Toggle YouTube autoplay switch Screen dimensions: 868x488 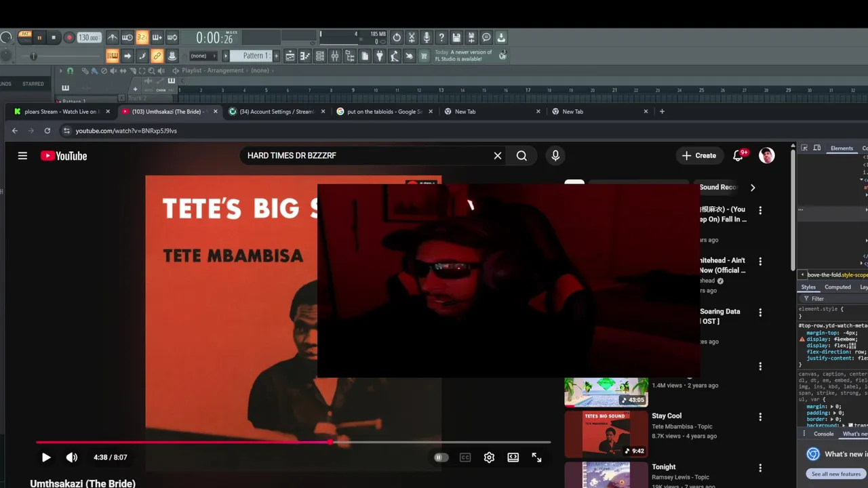pyautogui.click(x=441, y=457)
